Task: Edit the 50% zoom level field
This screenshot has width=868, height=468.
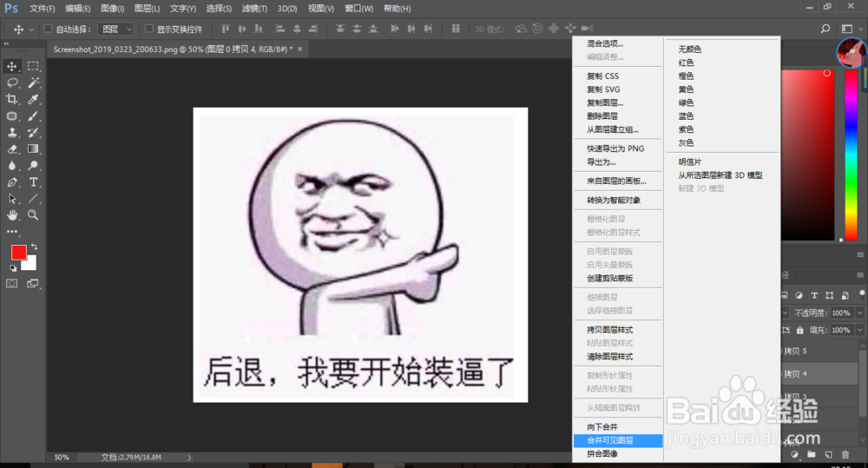Action: coord(62,458)
